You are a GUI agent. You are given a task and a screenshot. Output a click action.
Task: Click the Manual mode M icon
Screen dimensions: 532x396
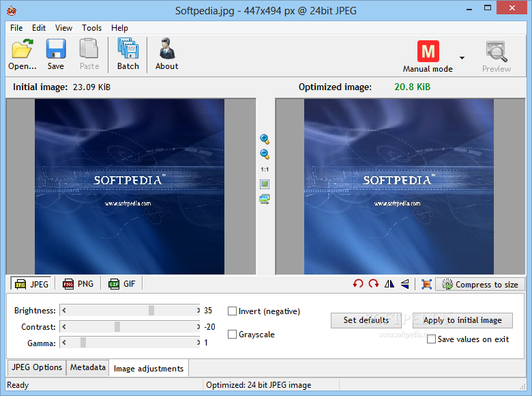[x=428, y=51]
